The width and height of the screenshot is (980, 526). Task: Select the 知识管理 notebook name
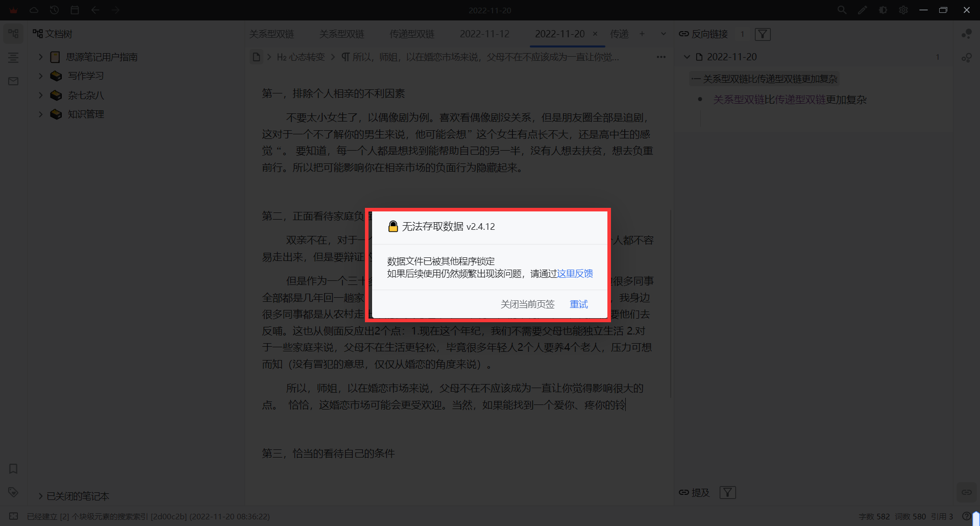pyautogui.click(x=86, y=114)
